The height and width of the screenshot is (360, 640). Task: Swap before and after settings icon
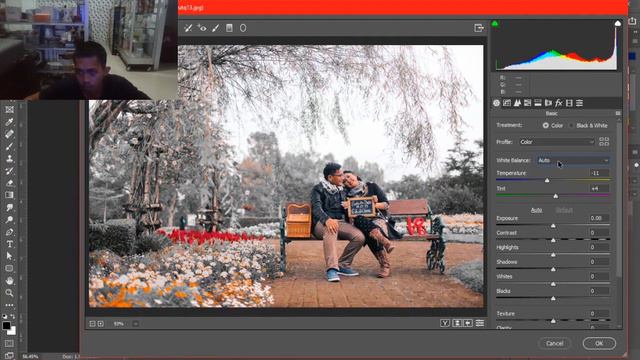[x=457, y=323]
